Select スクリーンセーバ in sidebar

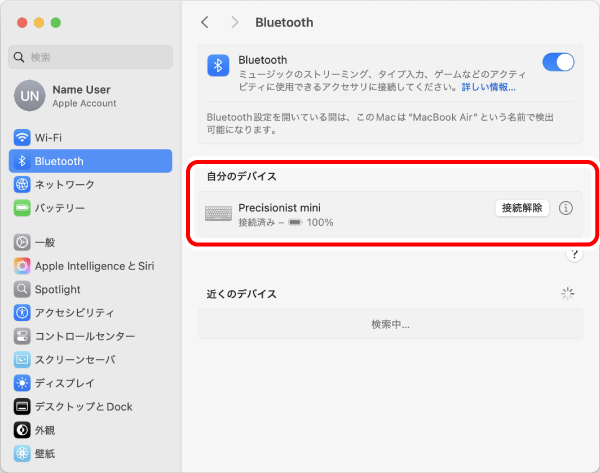click(90, 360)
